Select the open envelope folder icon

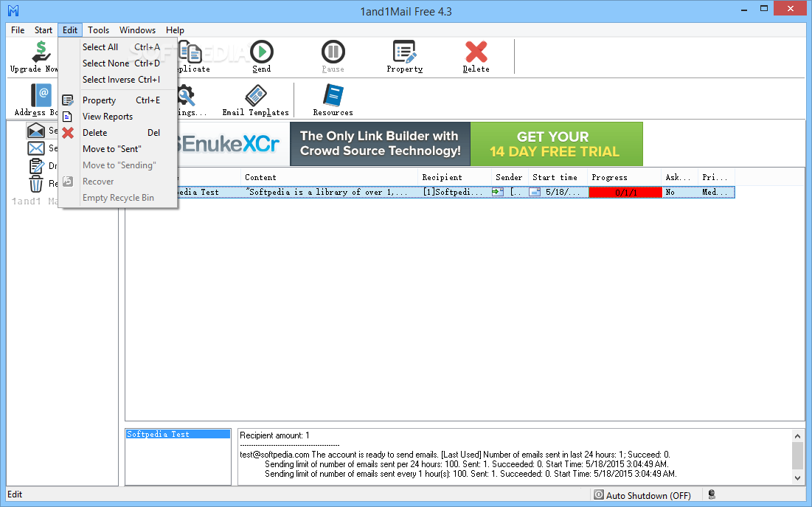pyautogui.click(x=35, y=131)
